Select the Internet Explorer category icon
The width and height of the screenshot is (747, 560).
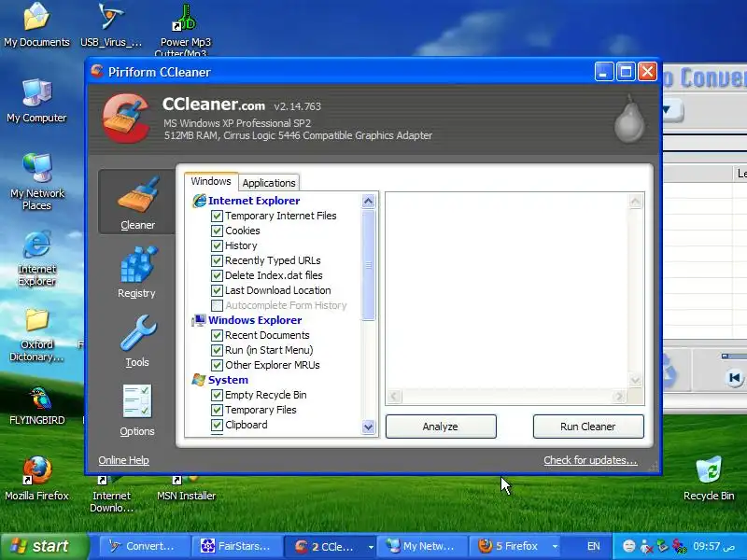pyautogui.click(x=199, y=201)
